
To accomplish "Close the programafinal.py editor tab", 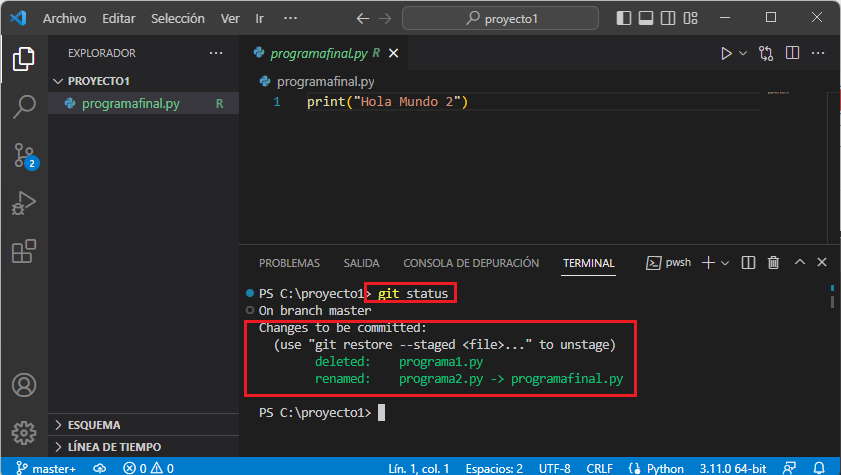I will tap(394, 53).
